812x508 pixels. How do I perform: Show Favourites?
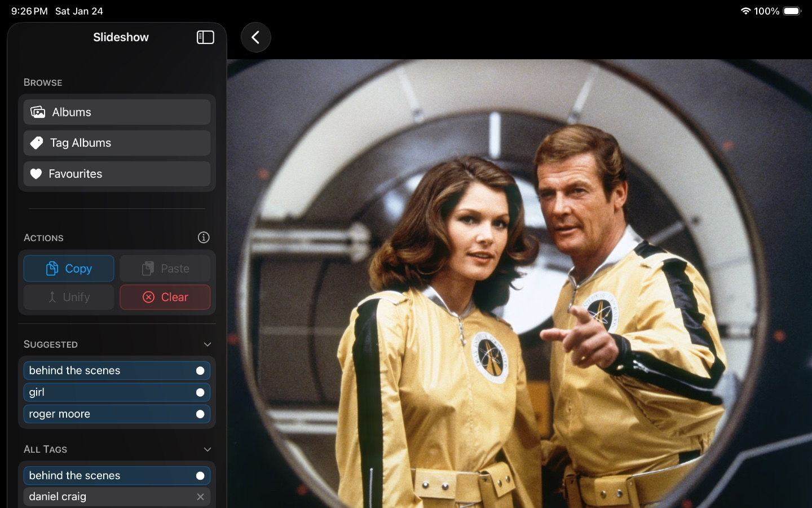tap(117, 174)
